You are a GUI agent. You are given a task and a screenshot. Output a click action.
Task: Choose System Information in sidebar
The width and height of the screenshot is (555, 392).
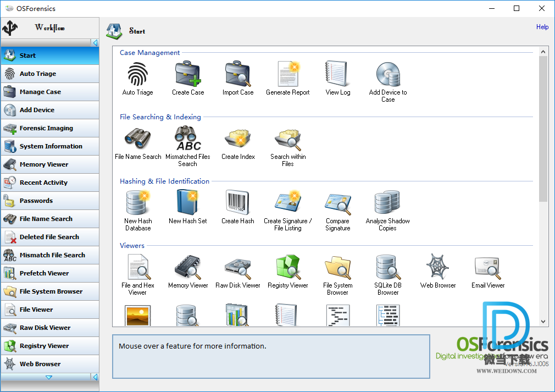(x=50, y=146)
